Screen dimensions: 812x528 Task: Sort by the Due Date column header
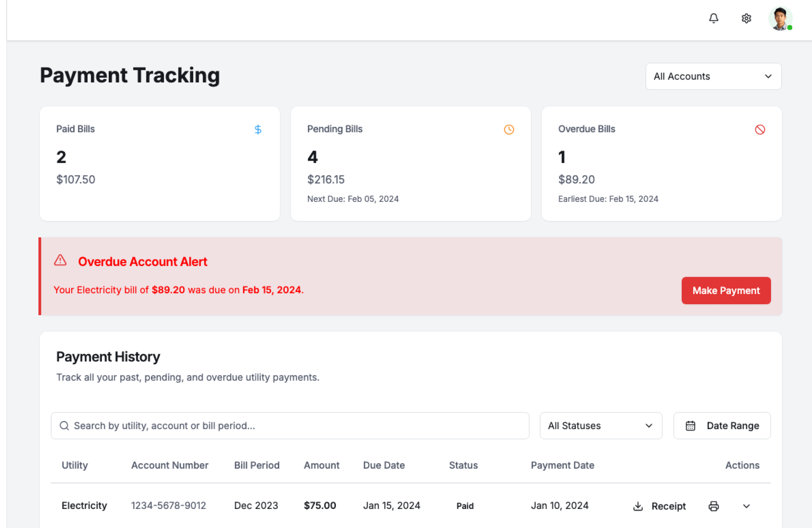(x=384, y=465)
